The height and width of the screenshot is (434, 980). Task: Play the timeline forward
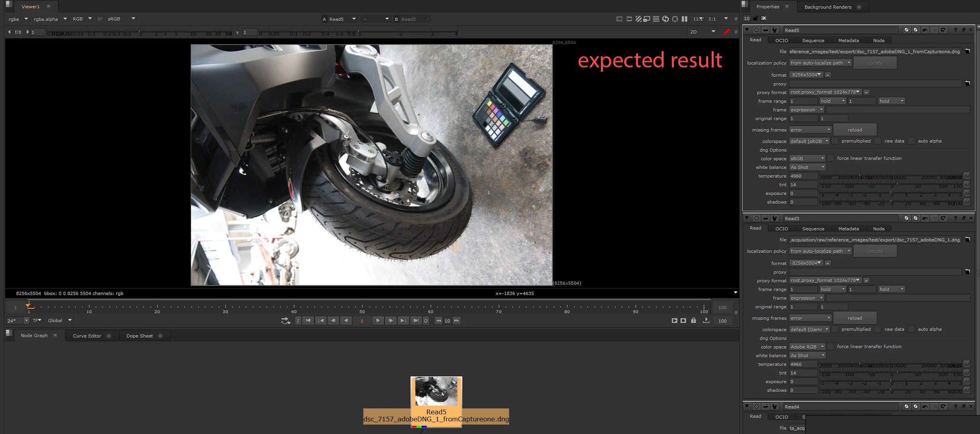pyautogui.click(x=377, y=321)
